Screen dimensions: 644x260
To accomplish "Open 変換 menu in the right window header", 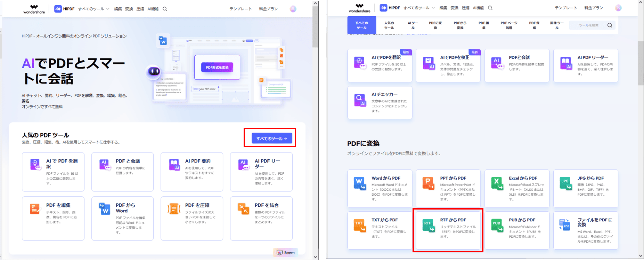I will coord(454,8).
